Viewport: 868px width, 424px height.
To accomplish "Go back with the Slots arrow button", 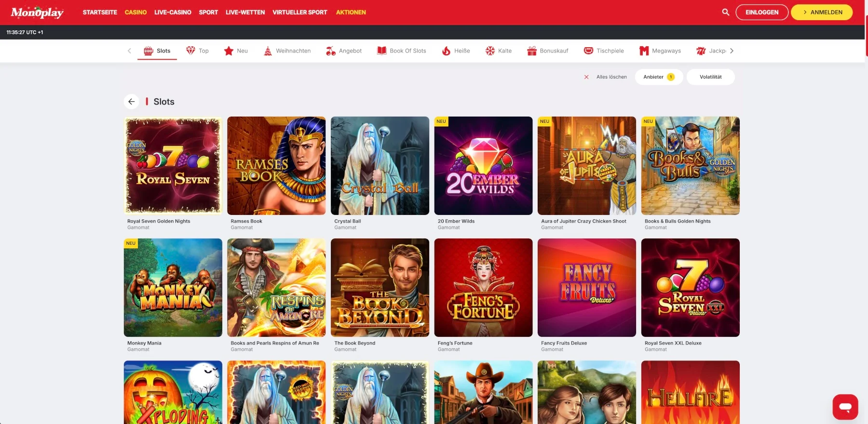I will click(x=131, y=102).
